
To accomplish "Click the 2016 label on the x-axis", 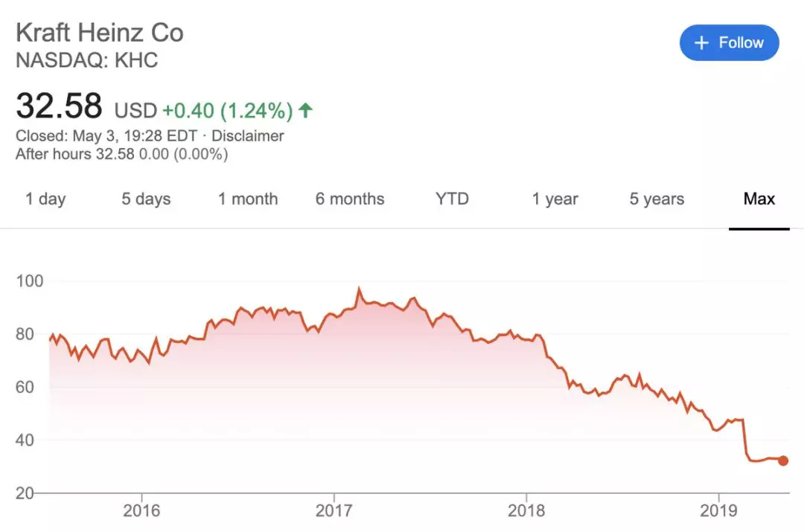I will (141, 511).
